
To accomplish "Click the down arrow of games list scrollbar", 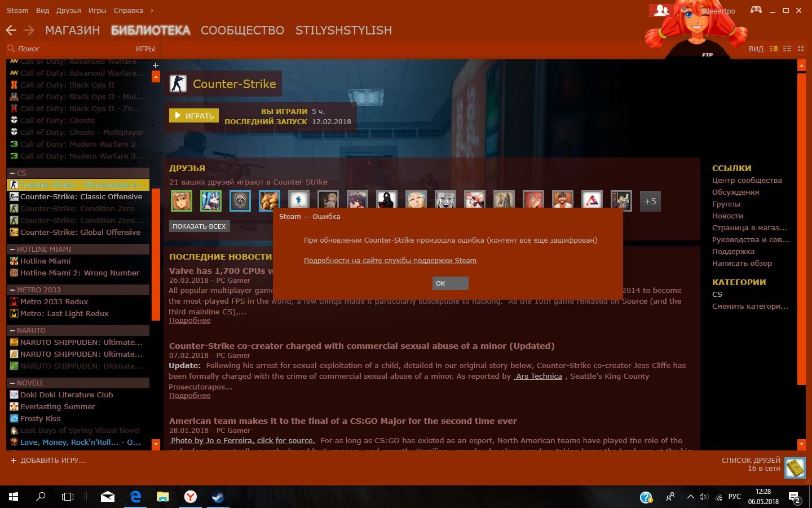I will click(156, 444).
